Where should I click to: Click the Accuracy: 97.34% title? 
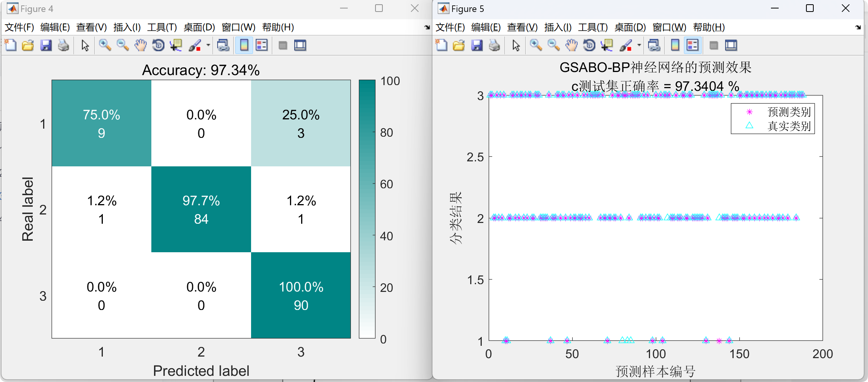(x=201, y=70)
